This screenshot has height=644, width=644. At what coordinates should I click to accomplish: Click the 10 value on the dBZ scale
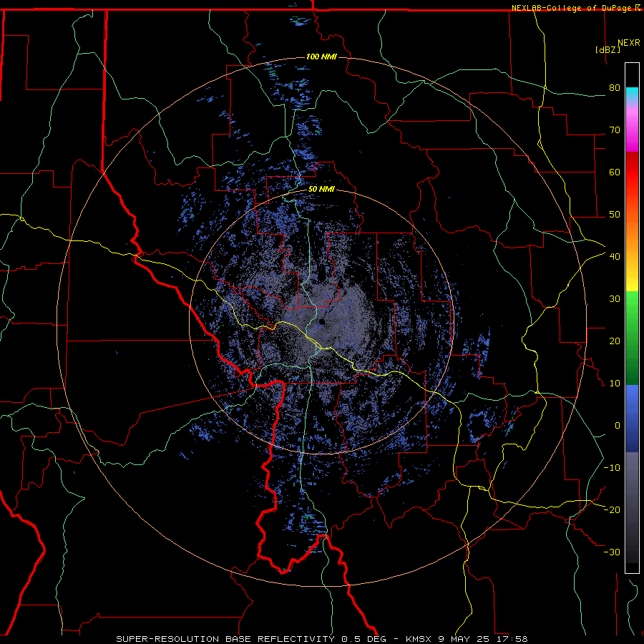click(615, 384)
